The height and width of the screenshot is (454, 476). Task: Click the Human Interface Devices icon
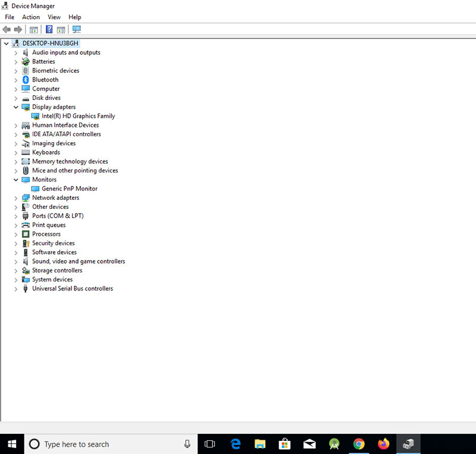point(26,126)
